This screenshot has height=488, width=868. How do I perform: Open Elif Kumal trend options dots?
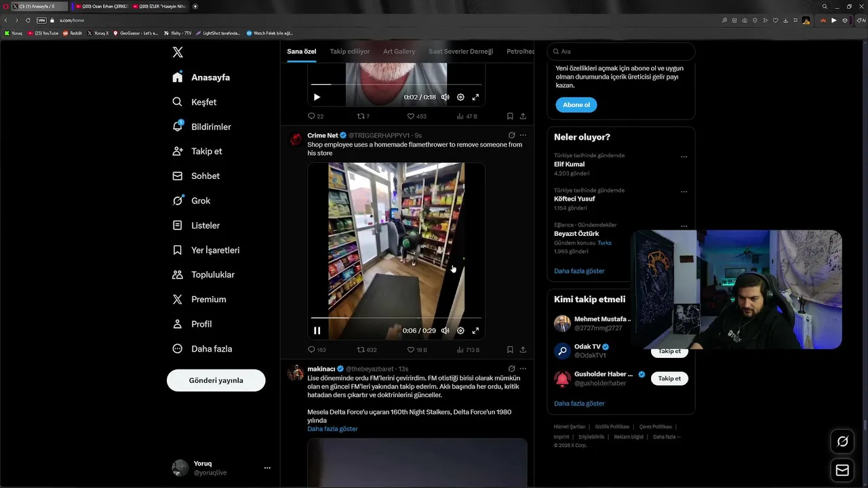684,157
